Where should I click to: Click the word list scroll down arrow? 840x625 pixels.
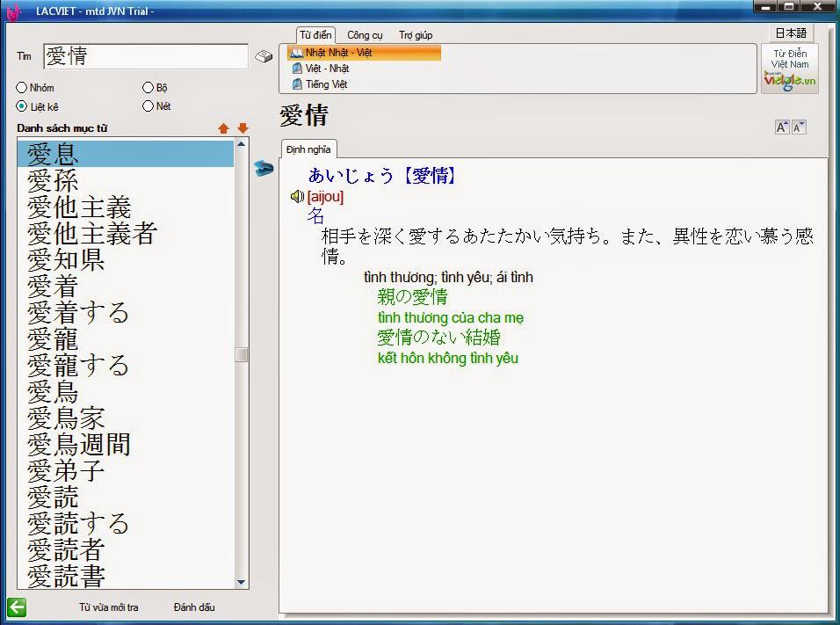pos(241,582)
